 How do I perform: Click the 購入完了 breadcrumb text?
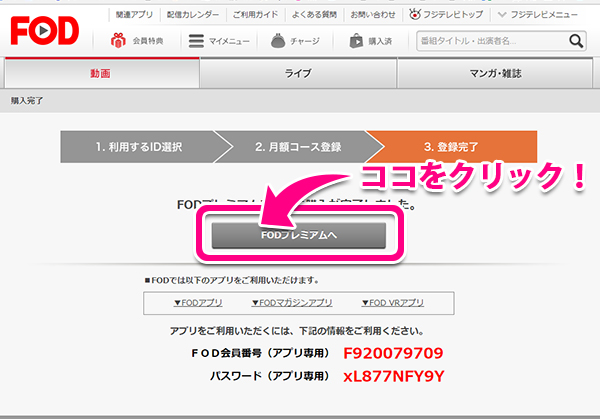(x=27, y=101)
